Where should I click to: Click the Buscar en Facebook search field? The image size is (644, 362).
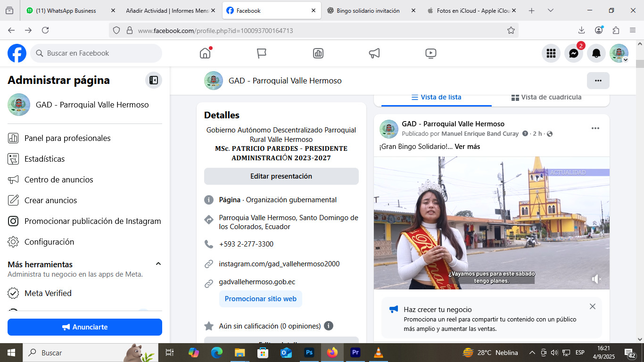click(x=97, y=53)
